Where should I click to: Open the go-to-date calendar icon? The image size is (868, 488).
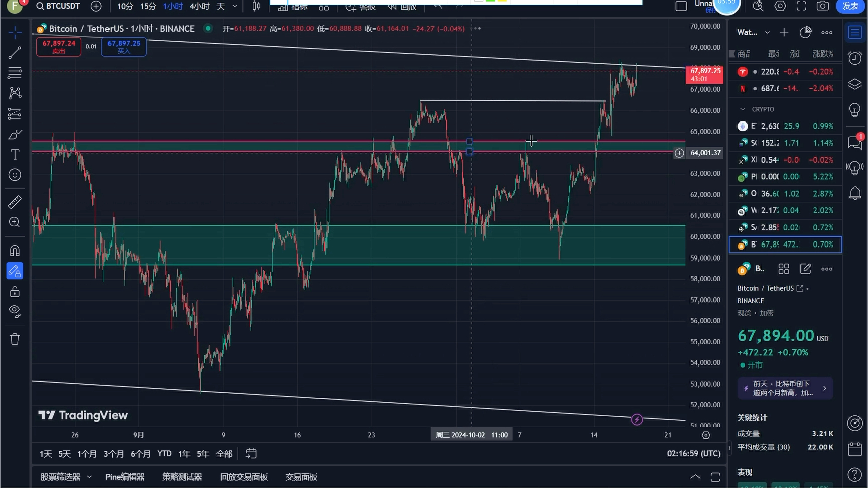[x=251, y=454]
